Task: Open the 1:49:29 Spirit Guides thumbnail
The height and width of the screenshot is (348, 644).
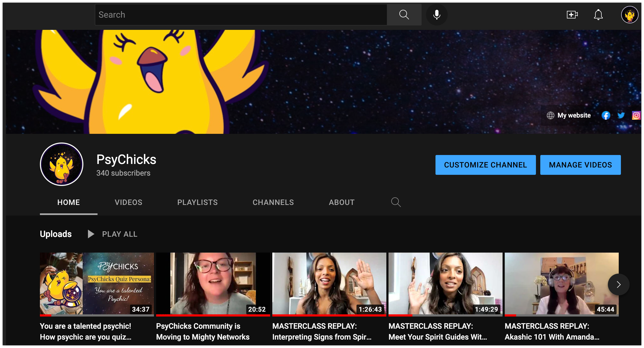Action: click(x=446, y=284)
